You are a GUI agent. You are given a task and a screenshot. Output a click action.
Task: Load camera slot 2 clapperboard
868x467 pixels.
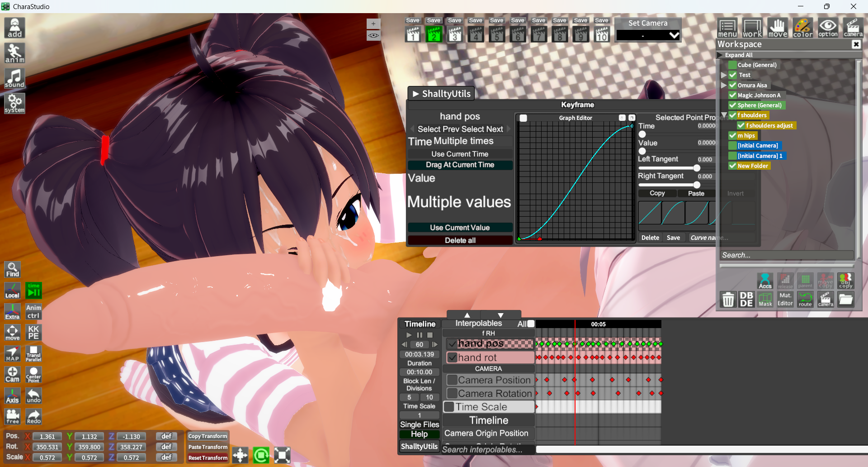pos(434,34)
